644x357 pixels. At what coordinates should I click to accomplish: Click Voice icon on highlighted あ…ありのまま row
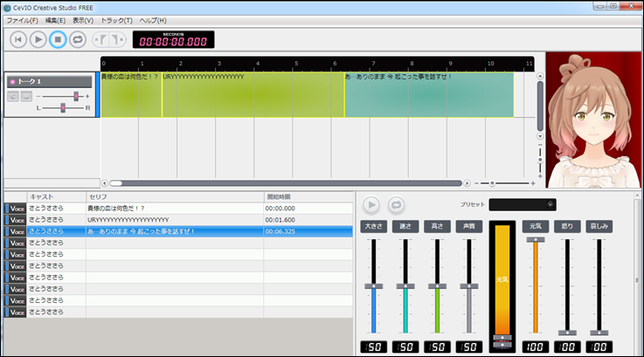click(x=16, y=231)
